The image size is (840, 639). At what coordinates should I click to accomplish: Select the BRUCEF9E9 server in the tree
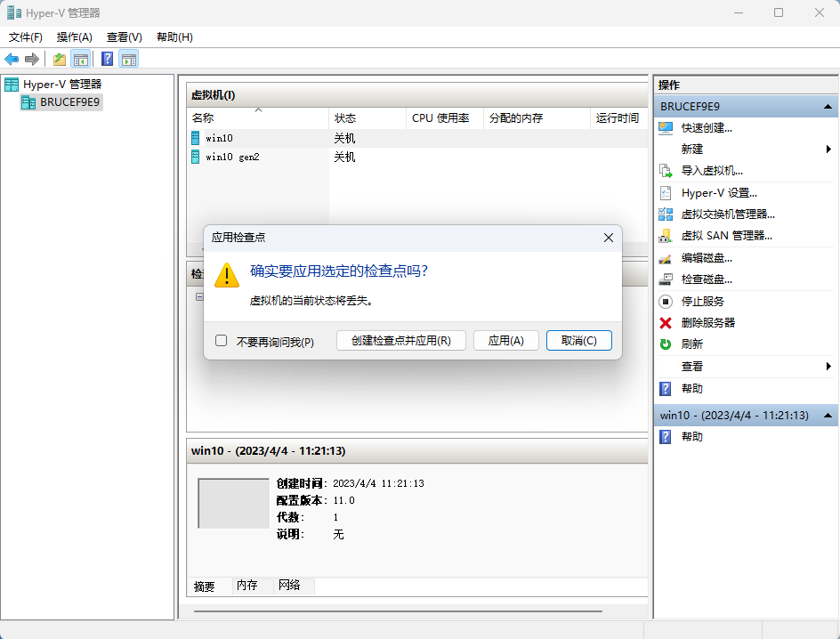tap(70, 102)
